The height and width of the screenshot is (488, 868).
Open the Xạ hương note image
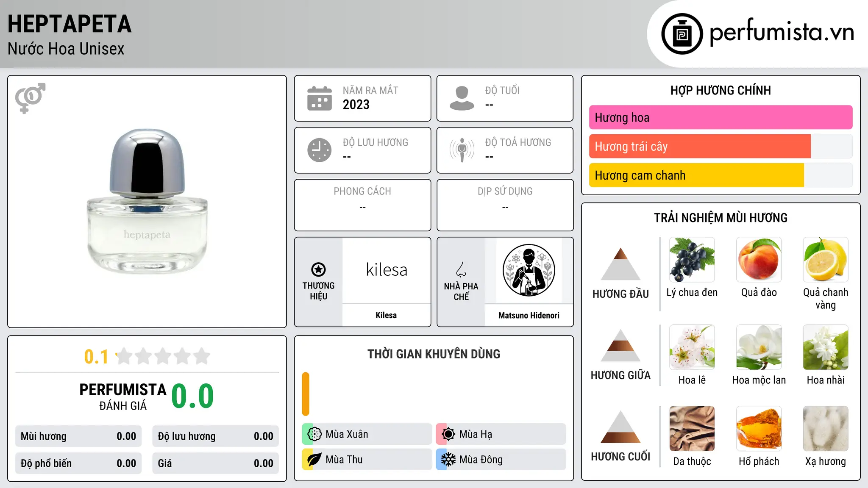pos(826,429)
